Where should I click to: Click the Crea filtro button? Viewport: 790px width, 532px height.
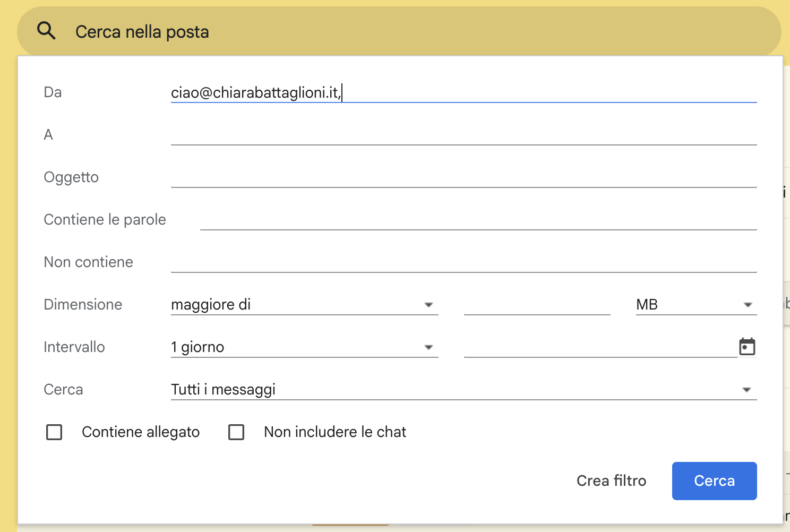[611, 480]
